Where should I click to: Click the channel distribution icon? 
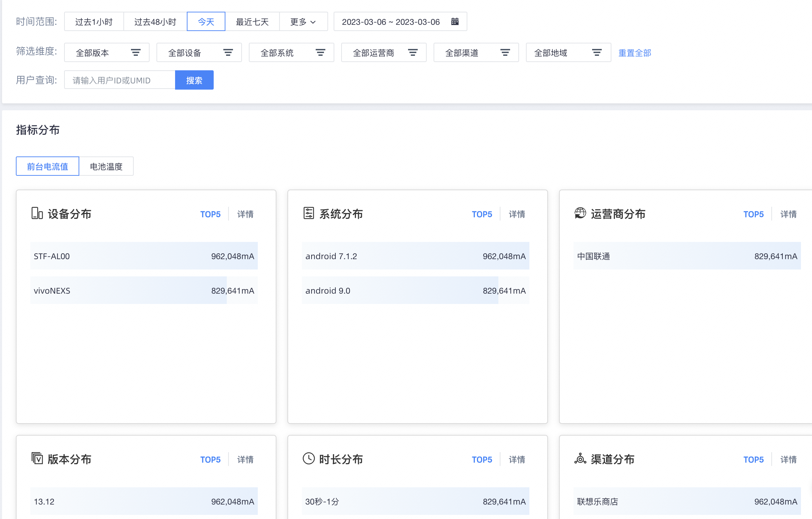click(580, 459)
